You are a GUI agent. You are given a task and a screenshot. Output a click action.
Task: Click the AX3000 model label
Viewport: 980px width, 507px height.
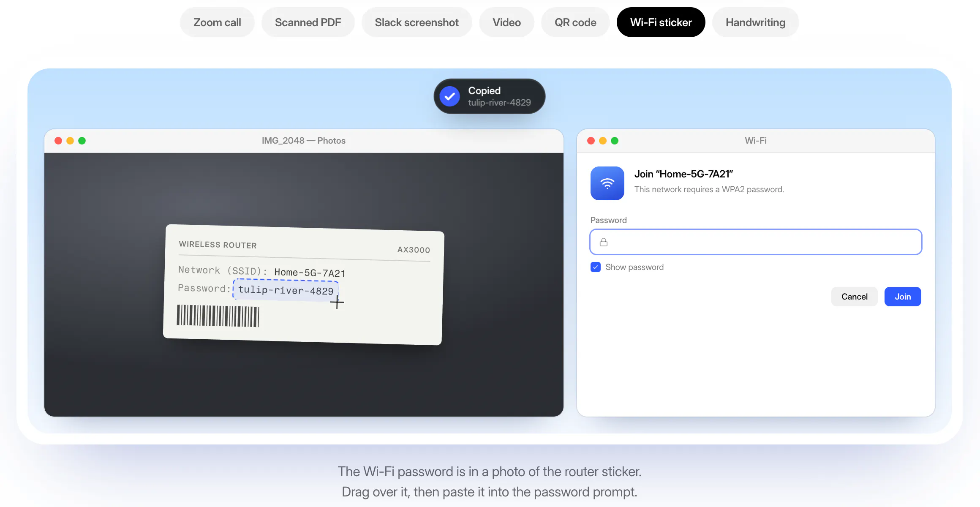pos(414,250)
